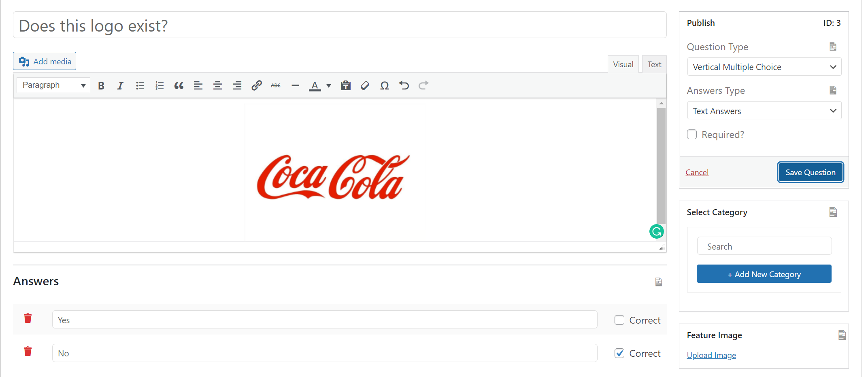Click the No answer text field
The image size is (868, 377).
[x=325, y=353]
